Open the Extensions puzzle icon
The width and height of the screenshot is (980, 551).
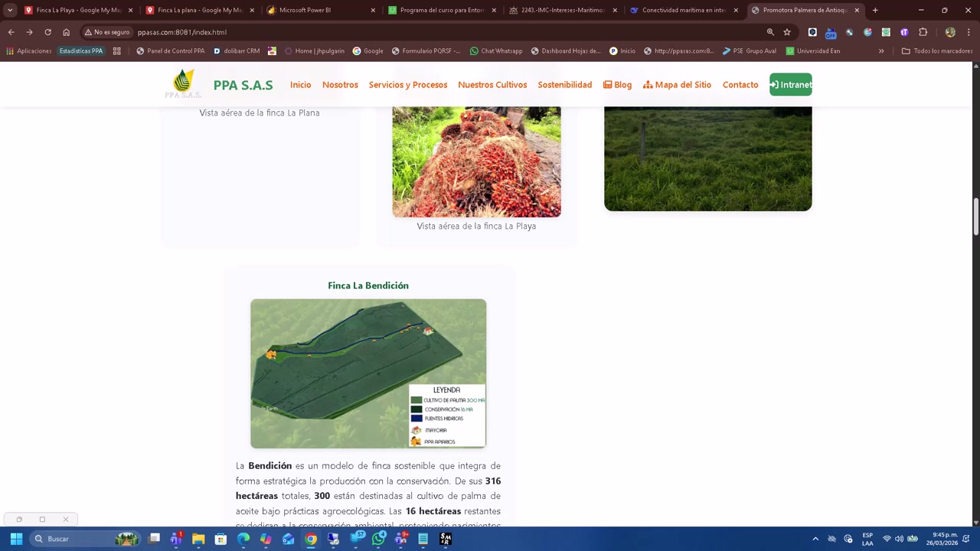923,32
